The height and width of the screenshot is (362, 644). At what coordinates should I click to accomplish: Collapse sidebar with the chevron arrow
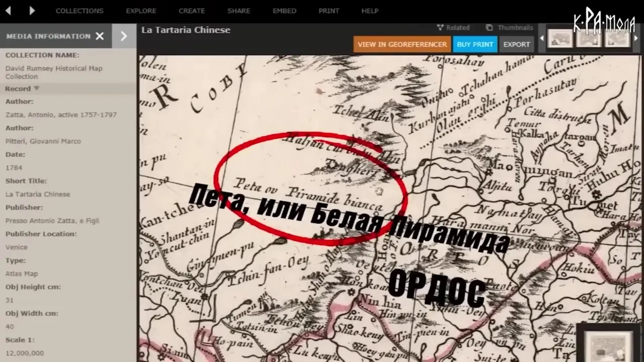click(124, 36)
